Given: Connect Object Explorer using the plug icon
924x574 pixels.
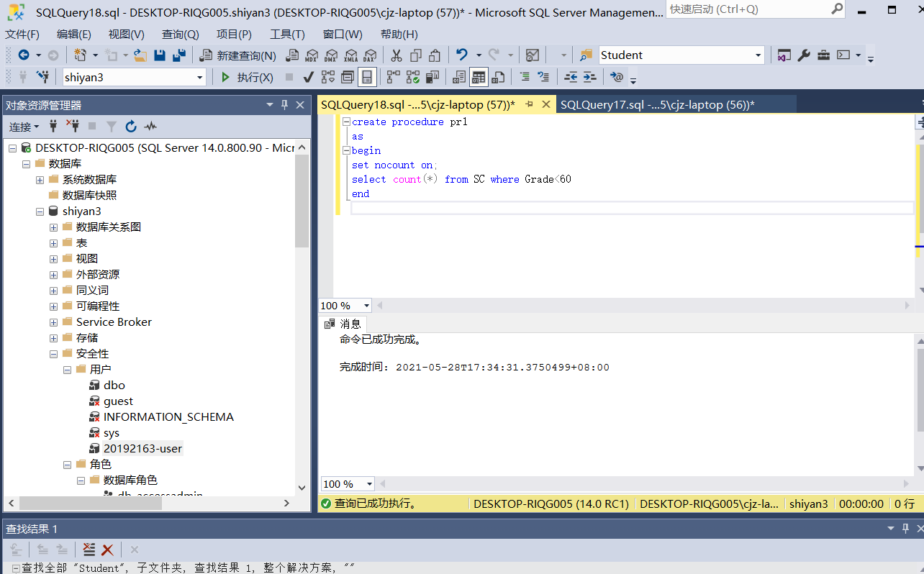Looking at the screenshot, I should 53,127.
